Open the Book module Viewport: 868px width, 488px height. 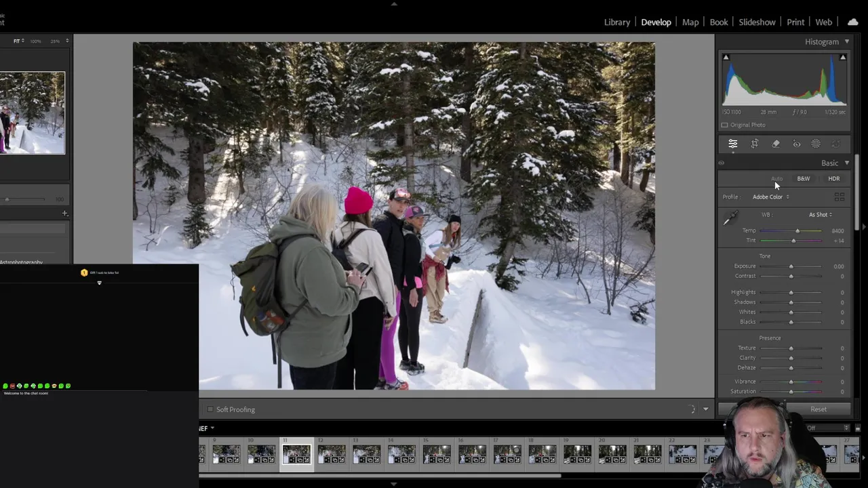[x=719, y=22]
